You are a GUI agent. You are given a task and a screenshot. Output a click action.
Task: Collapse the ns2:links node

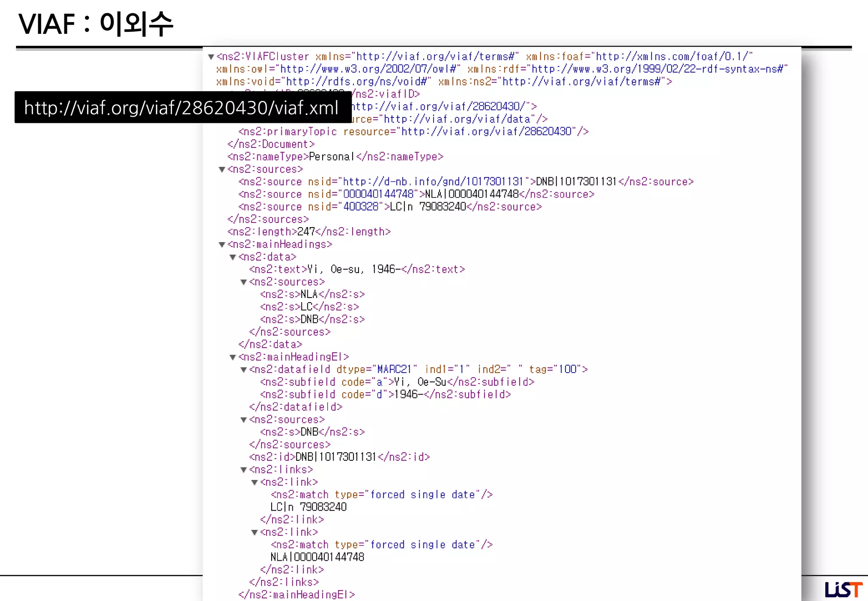click(x=244, y=470)
